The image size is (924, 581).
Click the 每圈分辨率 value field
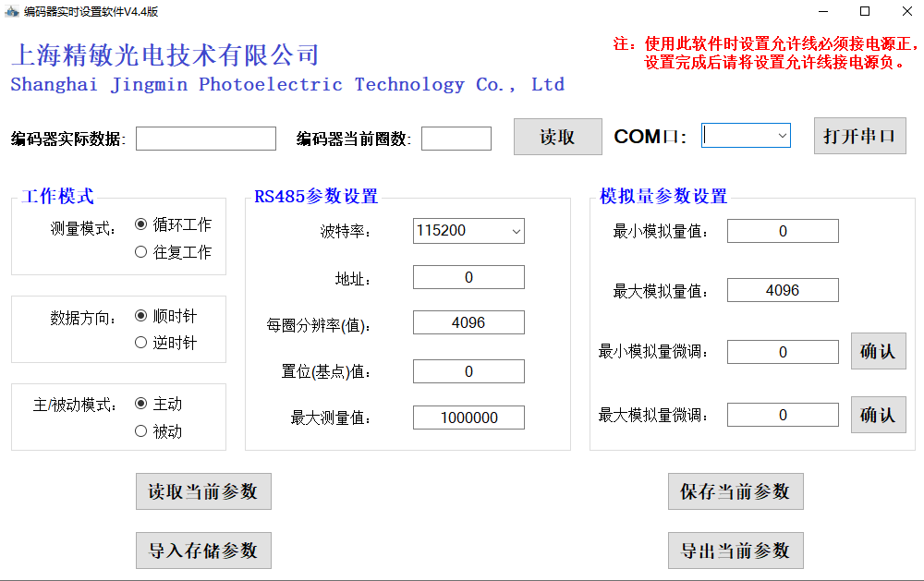468,322
